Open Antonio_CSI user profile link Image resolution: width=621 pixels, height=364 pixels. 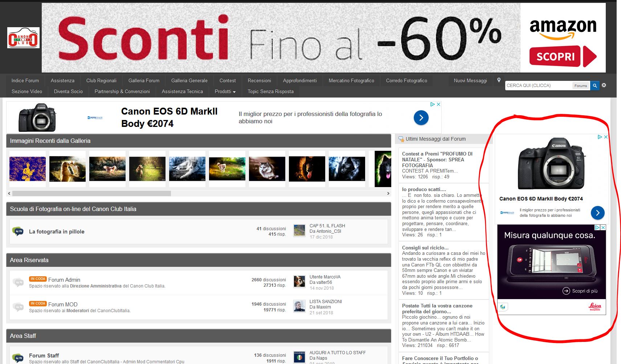tap(328, 231)
